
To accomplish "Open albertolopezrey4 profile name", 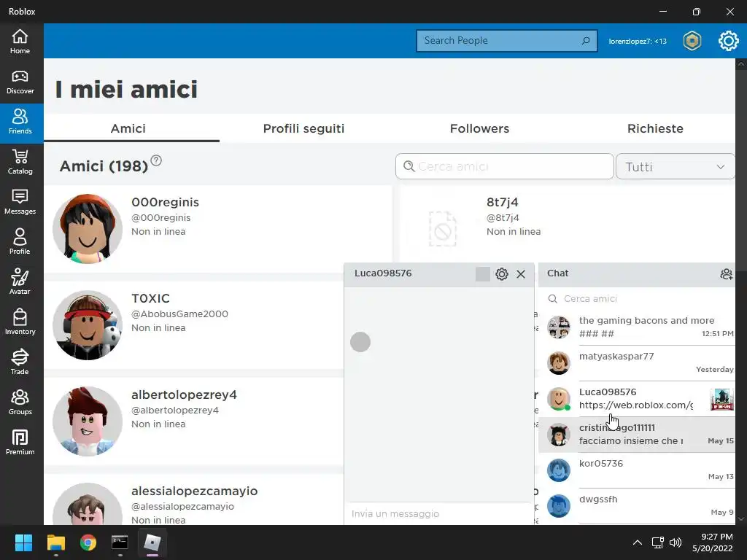I will (184, 394).
